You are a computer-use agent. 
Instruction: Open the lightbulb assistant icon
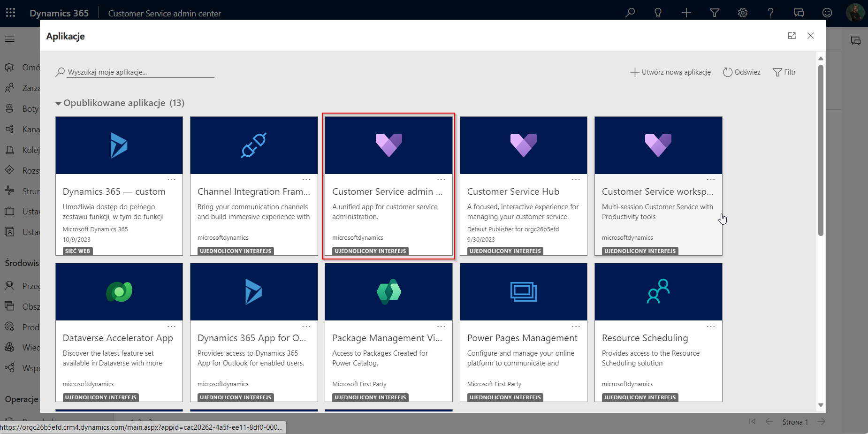click(658, 13)
